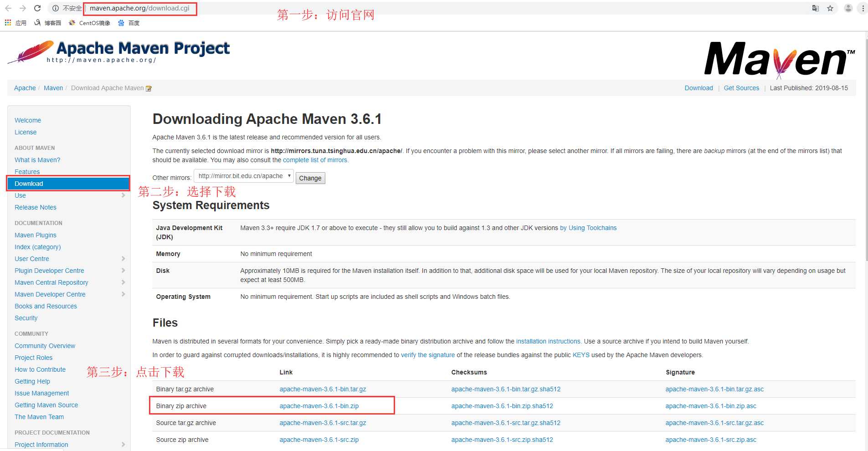This screenshot has height=451, width=868.
Task: Open apache-maven-3.6.1-bin.zip.asc signature
Action: click(x=711, y=406)
